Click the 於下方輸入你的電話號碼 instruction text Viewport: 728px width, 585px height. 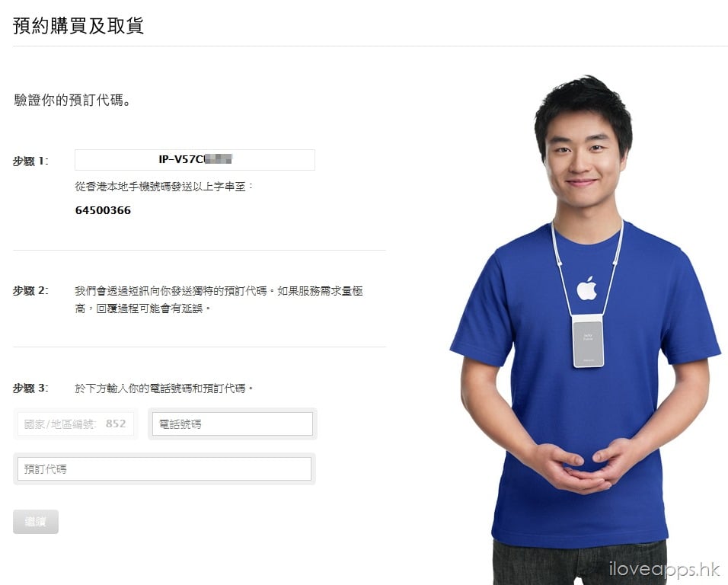(x=164, y=388)
